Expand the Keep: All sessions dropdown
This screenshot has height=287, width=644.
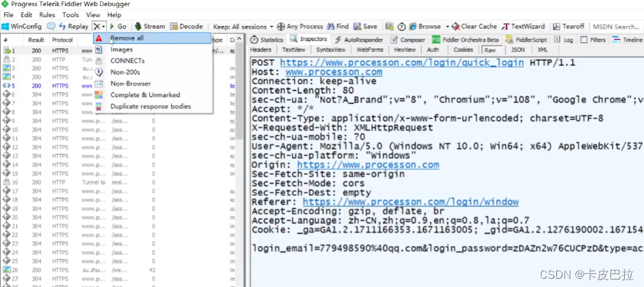(243, 26)
